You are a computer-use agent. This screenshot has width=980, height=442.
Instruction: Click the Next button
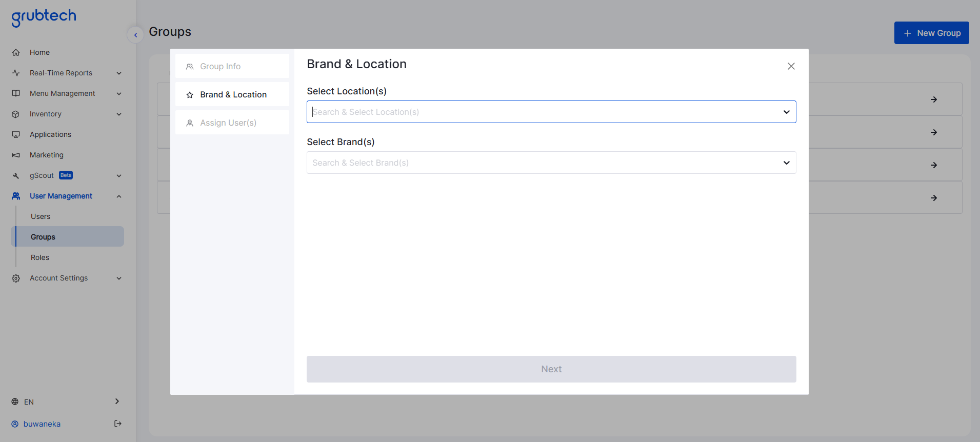[551, 369]
